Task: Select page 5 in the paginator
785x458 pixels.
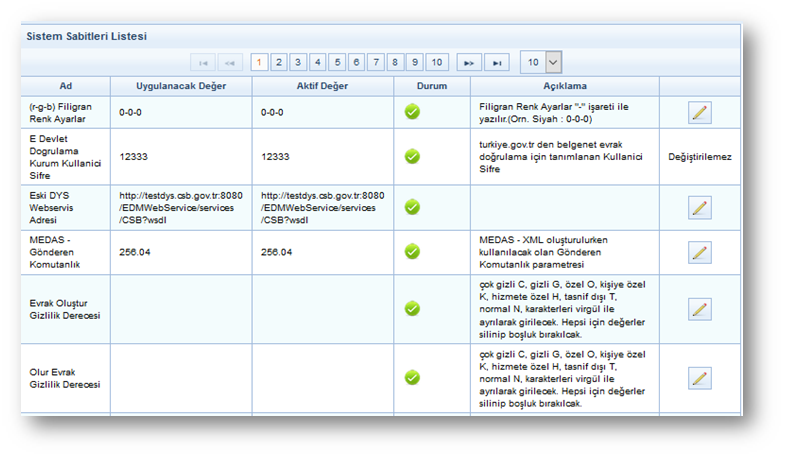Action: click(337, 63)
